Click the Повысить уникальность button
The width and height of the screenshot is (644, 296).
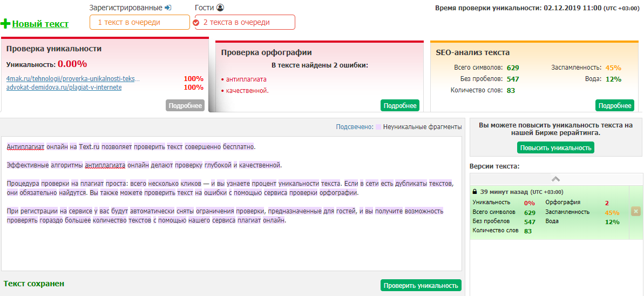(555, 147)
